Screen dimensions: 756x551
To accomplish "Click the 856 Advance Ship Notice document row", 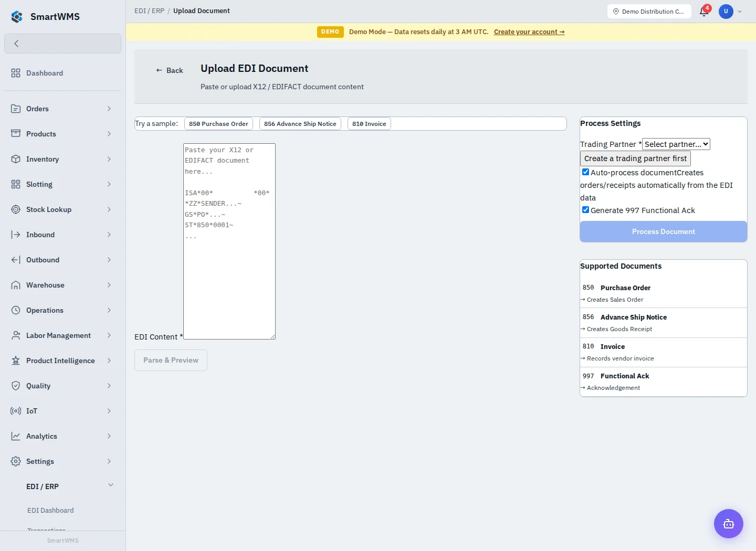I will pos(664,323).
